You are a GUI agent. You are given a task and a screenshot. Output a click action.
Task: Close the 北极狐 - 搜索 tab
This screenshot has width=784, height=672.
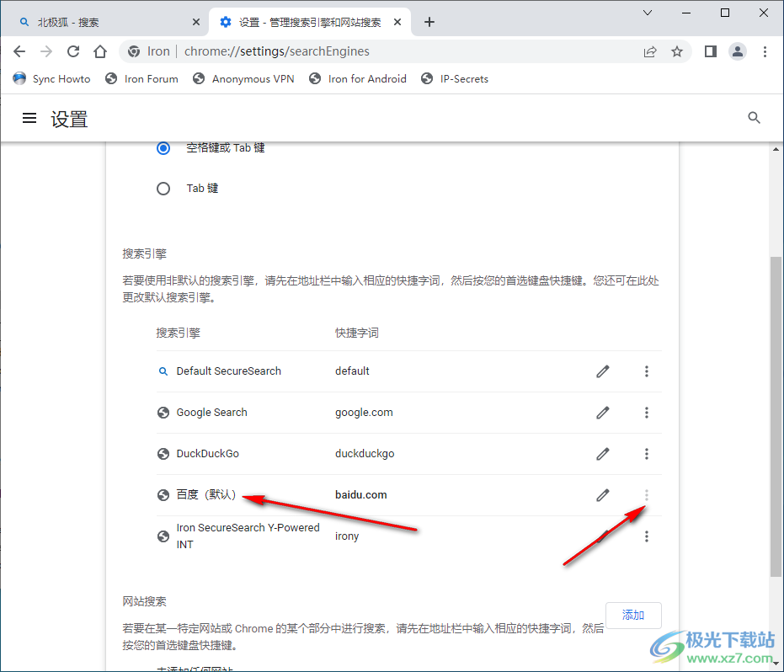tap(196, 22)
